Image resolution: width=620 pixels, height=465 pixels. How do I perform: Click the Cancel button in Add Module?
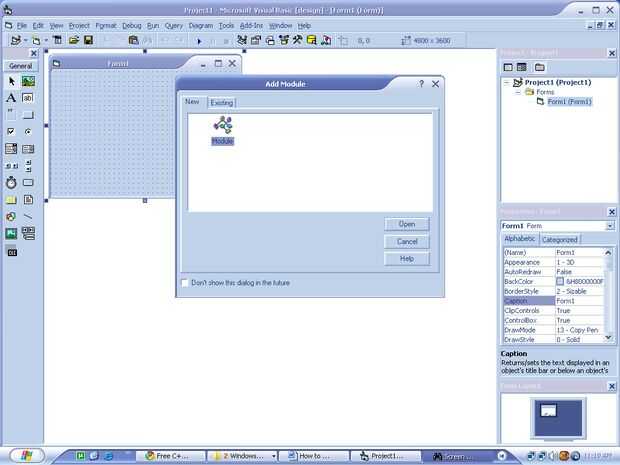406,242
